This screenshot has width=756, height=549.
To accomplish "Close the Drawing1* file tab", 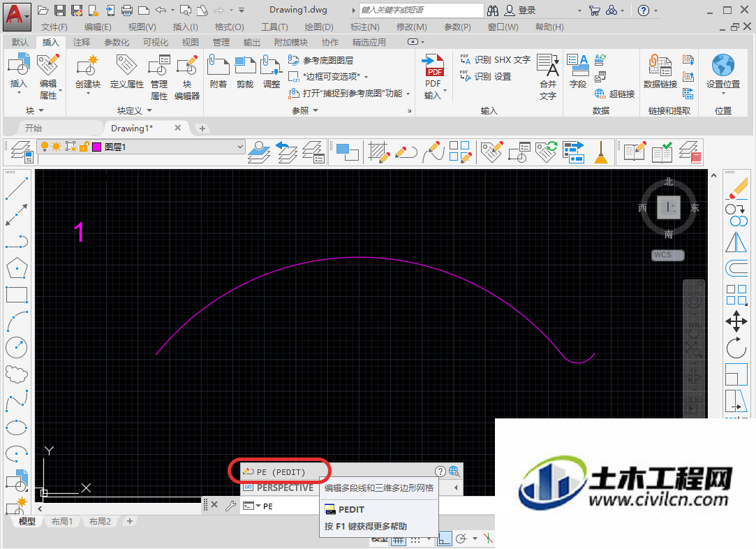I will (x=177, y=128).
